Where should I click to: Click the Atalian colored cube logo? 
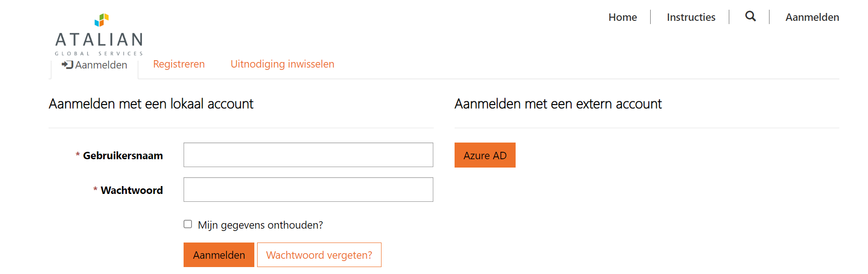(102, 20)
